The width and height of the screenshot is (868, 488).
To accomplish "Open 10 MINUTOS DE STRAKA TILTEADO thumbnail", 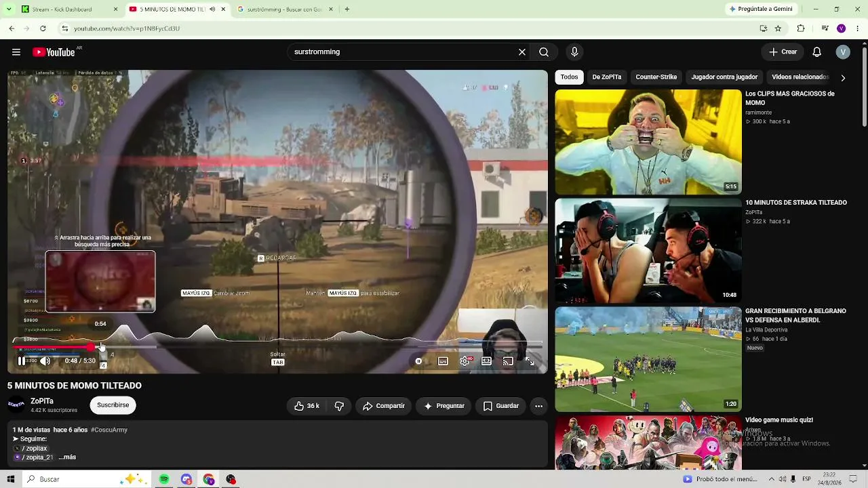I will 648,251.
